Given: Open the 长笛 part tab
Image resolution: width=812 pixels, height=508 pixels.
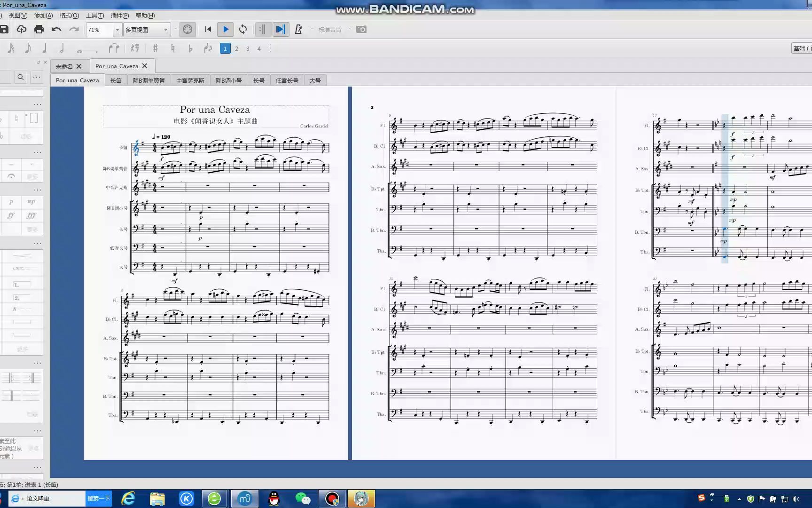Looking at the screenshot, I should click(x=116, y=80).
